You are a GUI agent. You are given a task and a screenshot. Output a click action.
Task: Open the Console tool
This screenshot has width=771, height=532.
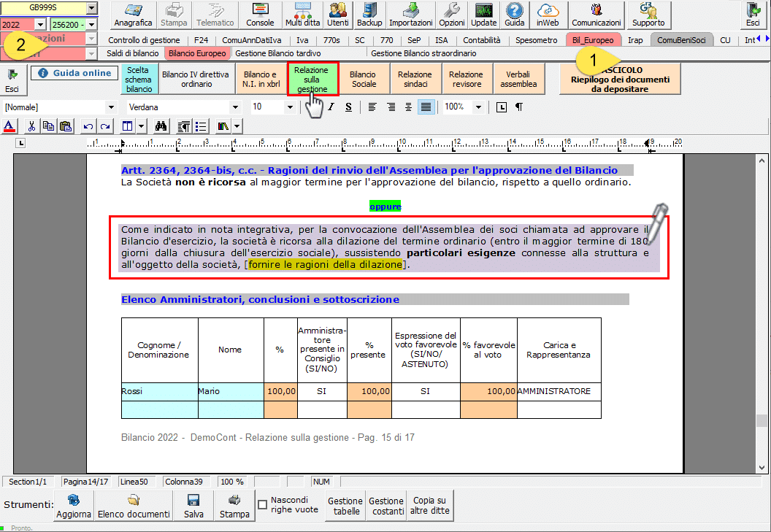tap(260, 15)
